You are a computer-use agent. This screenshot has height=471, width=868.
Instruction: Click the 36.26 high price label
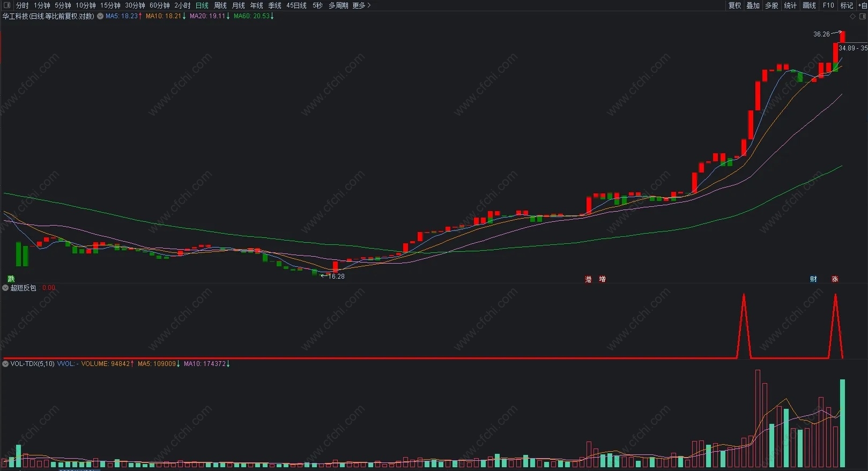point(821,34)
